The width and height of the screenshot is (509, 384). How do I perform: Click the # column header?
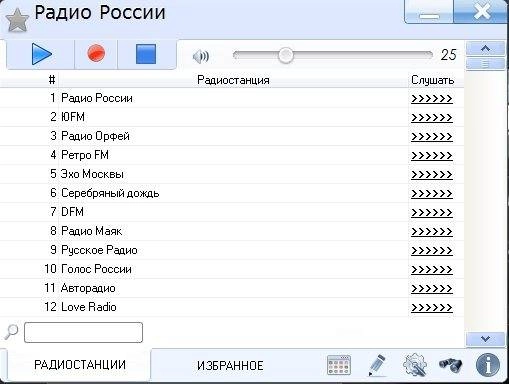[52, 80]
